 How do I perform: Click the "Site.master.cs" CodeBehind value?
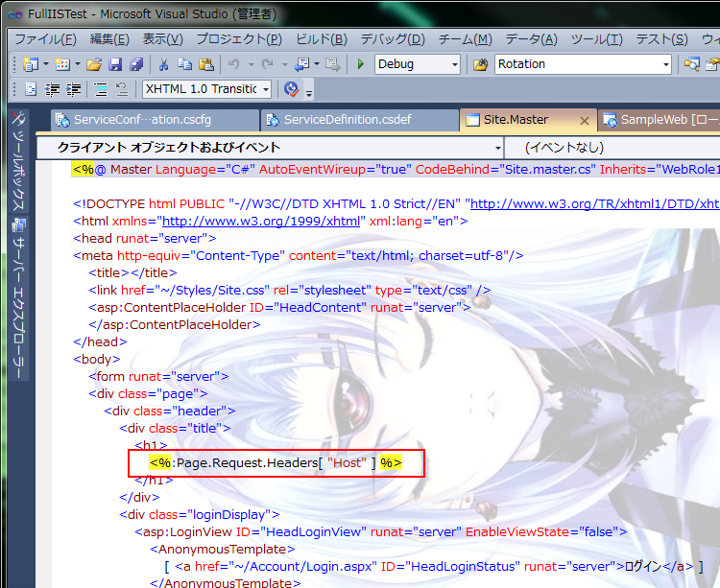[x=547, y=169]
